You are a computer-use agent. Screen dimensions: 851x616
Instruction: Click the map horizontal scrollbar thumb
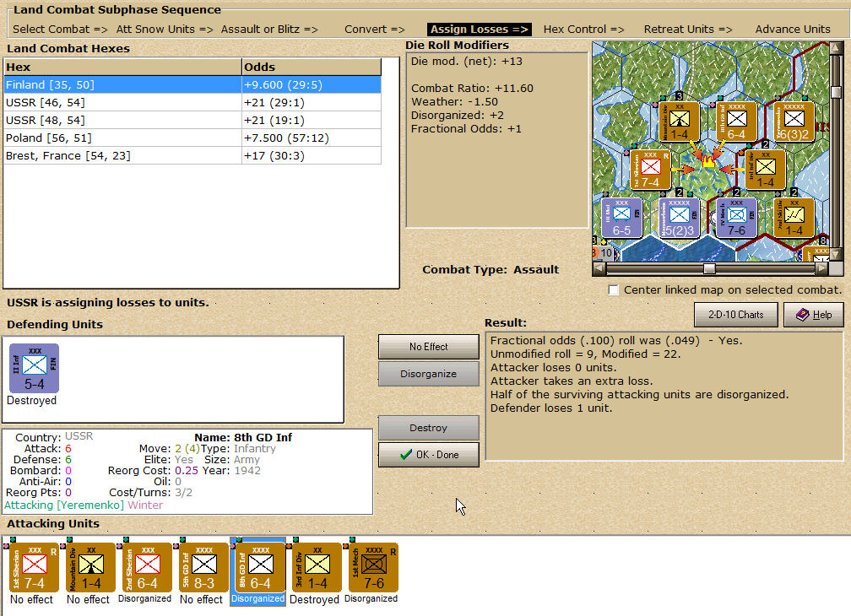(709, 268)
